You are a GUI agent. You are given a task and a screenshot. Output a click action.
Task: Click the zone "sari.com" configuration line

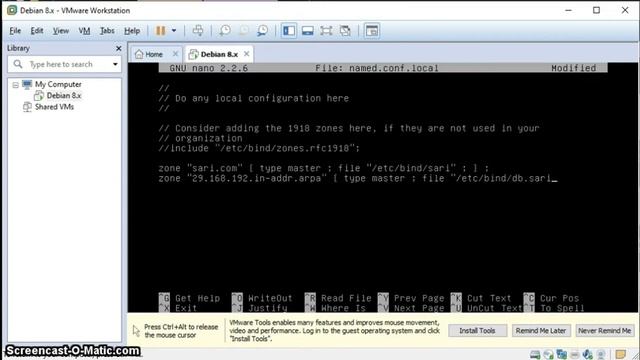(x=323, y=168)
